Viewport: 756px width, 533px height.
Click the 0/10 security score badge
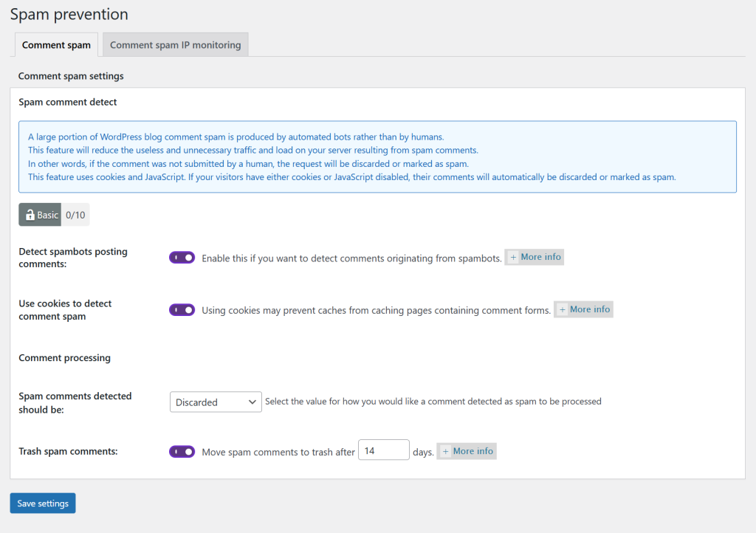75,215
